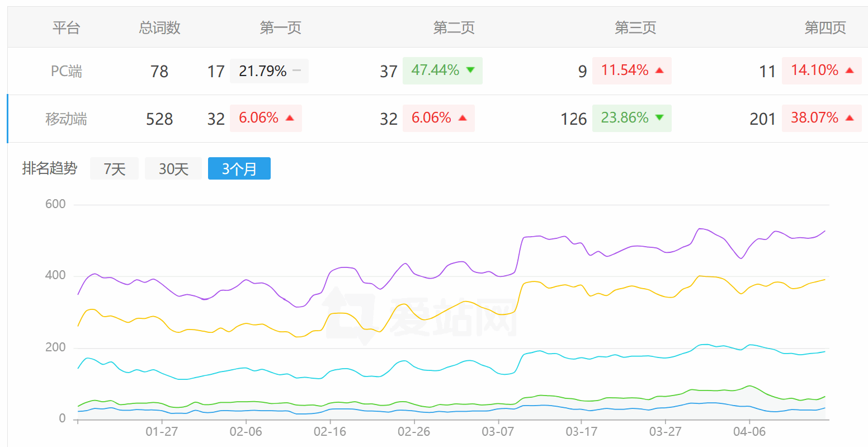This screenshot has width=868, height=447.
Task: Click the 6.06% badge next to the 移动端 label
Action: coord(266,118)
